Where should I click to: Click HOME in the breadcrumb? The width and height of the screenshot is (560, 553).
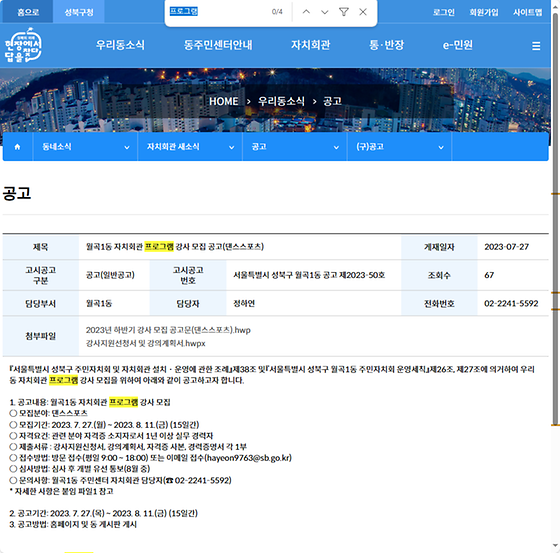(x=224, y=101)
